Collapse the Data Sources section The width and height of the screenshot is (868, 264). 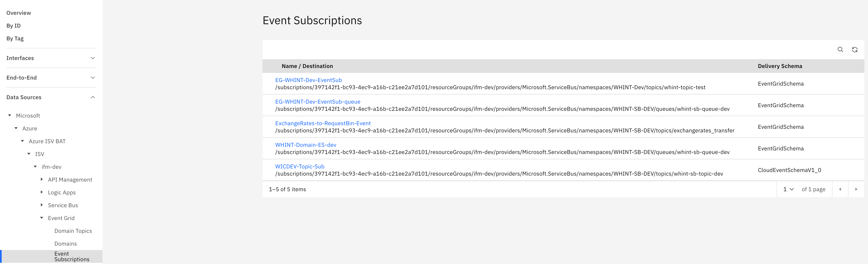[x=93, y=97]
